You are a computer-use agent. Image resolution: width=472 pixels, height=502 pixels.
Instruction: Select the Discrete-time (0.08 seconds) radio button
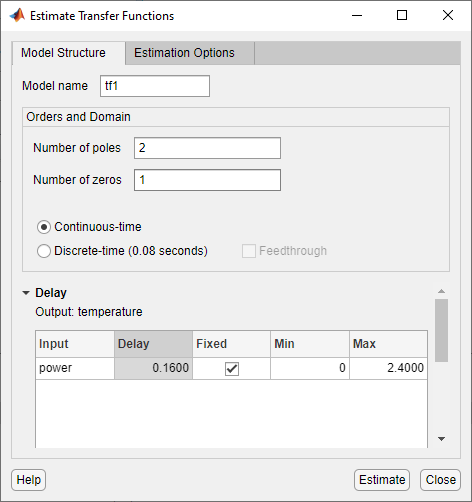tap(44, 251)
